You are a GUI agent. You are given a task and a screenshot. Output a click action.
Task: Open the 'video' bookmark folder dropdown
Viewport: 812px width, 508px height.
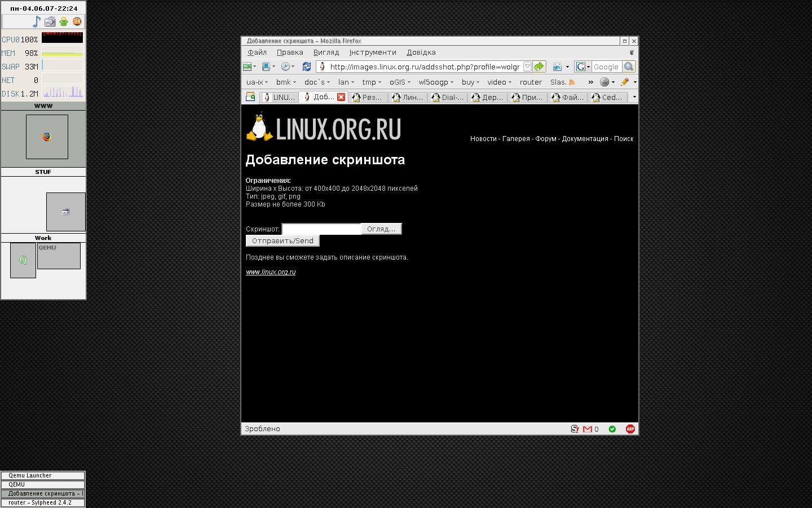[x=499, y=82]
